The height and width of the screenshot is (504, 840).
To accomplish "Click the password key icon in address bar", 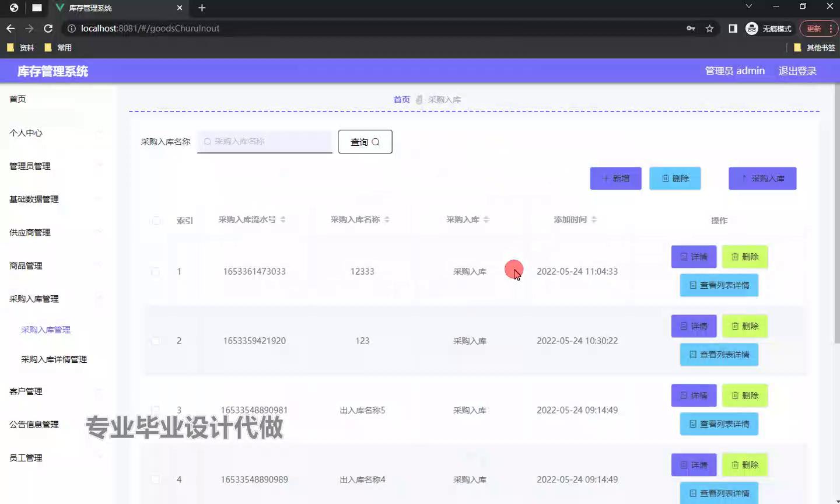I will pyautogui.click(x=691, y=29).
